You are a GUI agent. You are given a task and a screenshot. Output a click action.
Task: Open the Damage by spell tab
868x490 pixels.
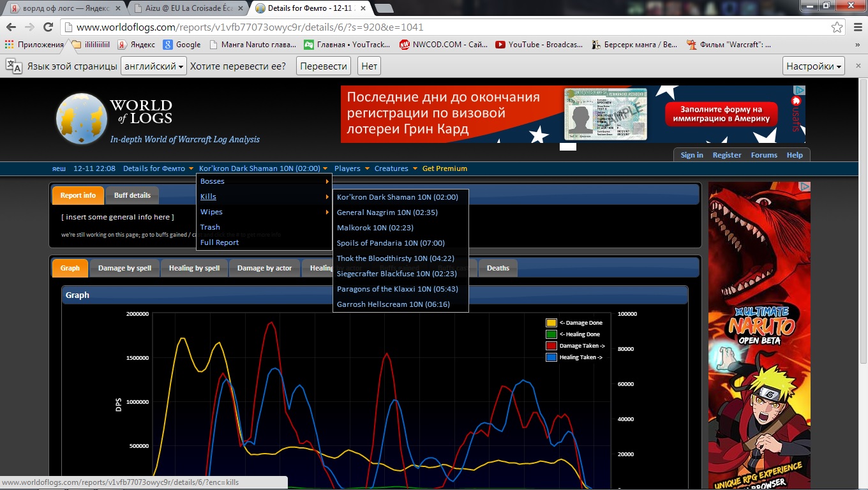124,268
